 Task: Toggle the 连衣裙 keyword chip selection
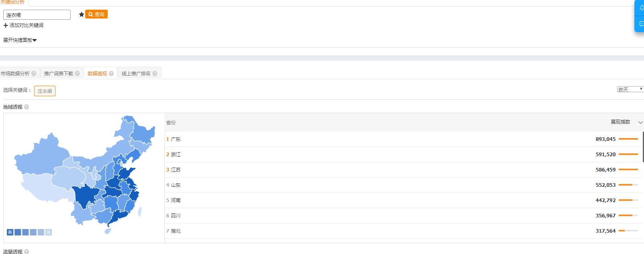(45, 91)
